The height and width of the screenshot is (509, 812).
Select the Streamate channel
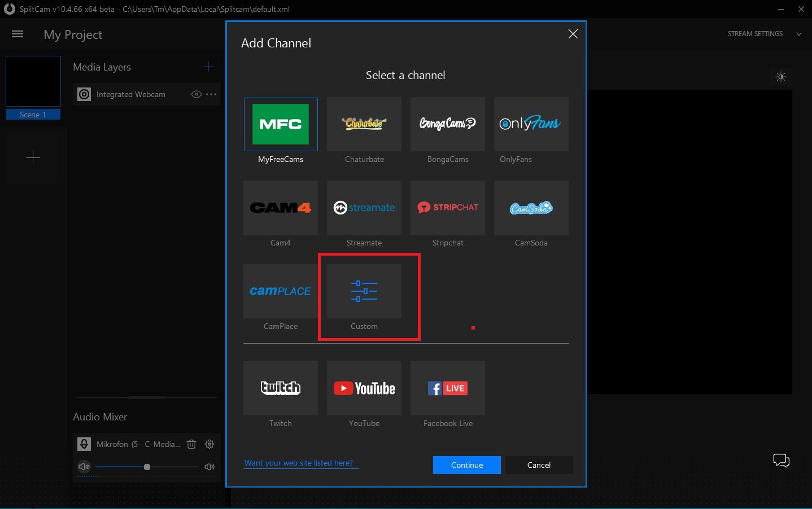[x=364, y=208]
